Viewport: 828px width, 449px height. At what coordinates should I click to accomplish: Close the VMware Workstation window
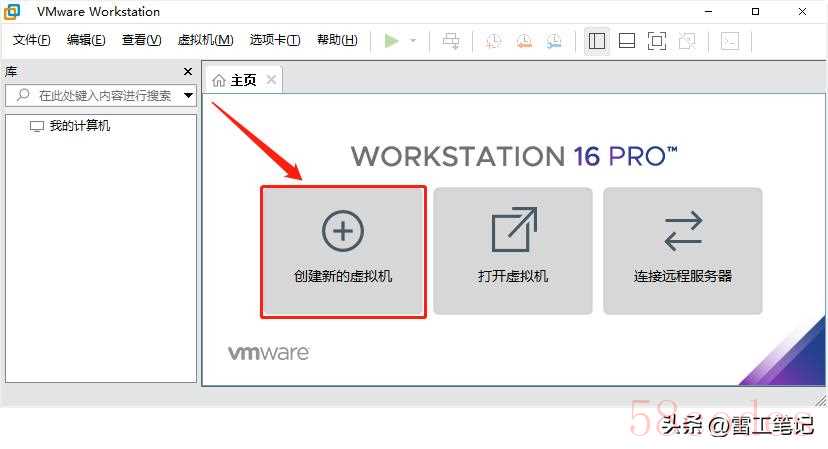pyautogui.click(x=802, y=12)
